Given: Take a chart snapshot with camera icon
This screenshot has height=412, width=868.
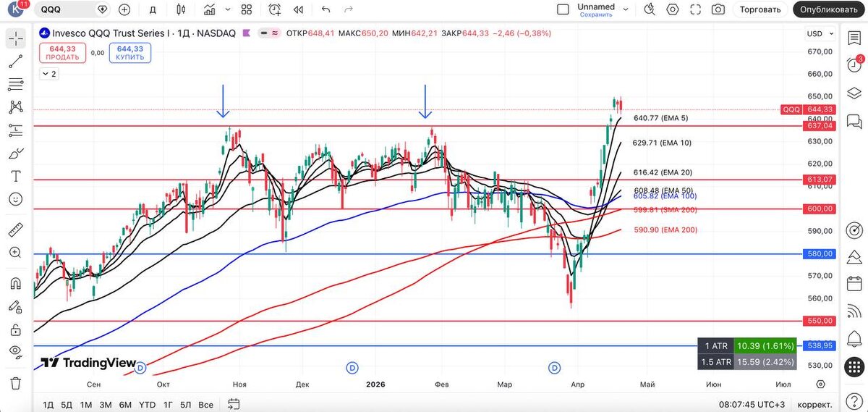Looking at the screenshot, I should coord(718,9).
